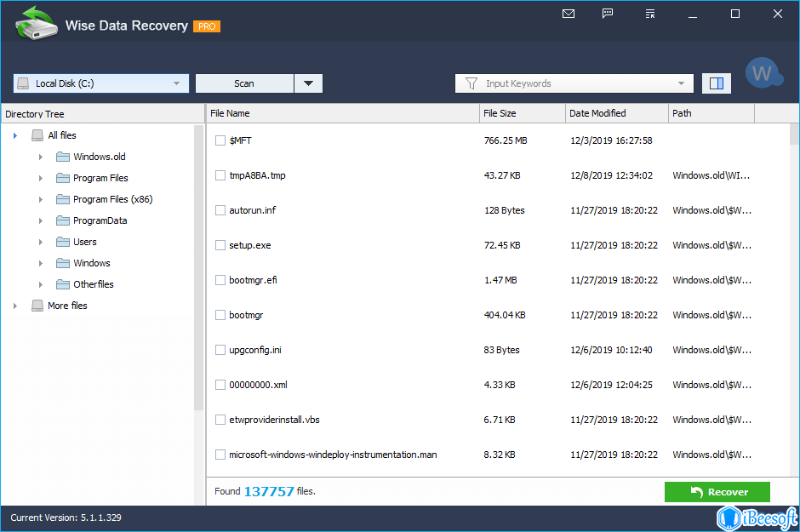Click the Users folder icon
Image resolution: width=800 pixels, height=532 pixels.
(x=63, y=242)
